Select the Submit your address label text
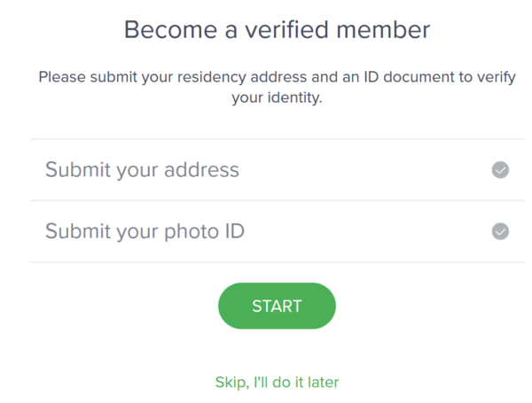Viewport: 532px width, 403px height. pyautogui.click(x=142, y=170)
